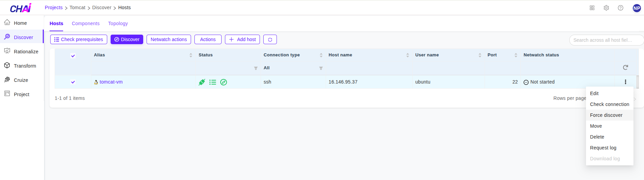Screen dimensions: 644x180
Task: Click the green plug connection status icon
Action: click(x=202, y=82)
